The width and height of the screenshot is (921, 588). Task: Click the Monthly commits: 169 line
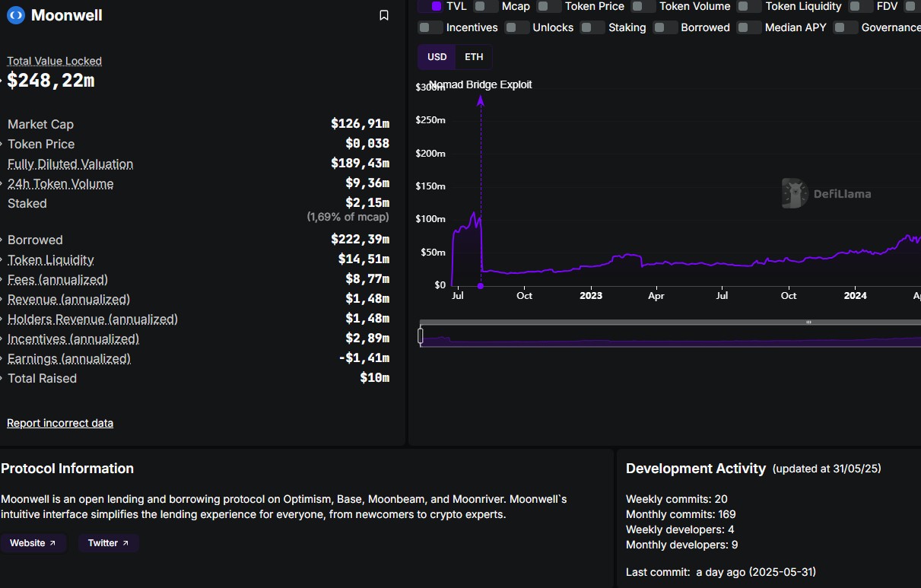[x=681, y=514]
